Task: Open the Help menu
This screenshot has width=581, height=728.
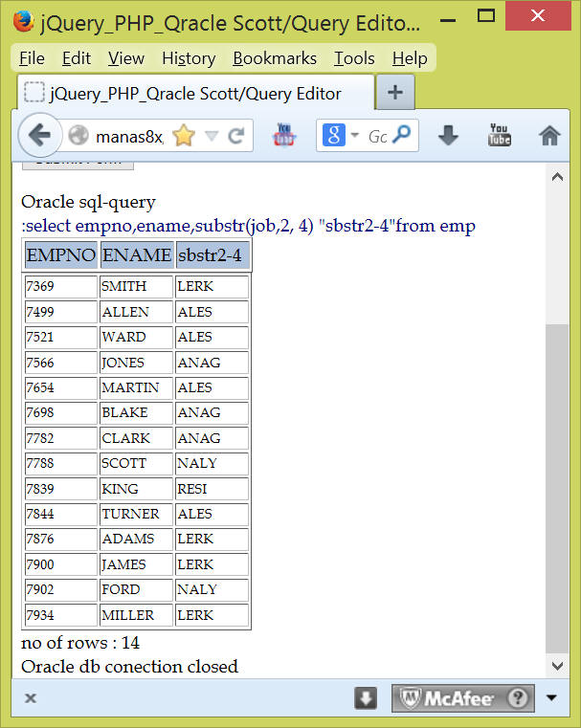Action: [x=410, y=58]
